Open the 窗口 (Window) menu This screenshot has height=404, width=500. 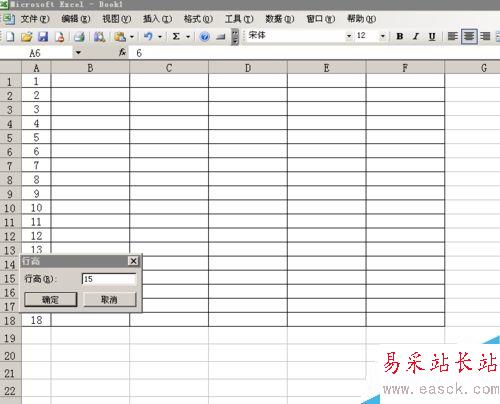321,19
